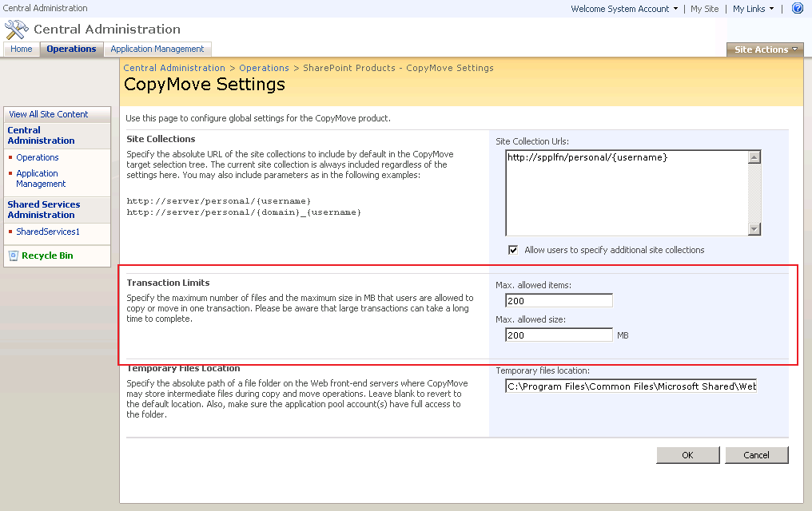Image resolution: width=812 pixels, height=511 pixels.
Task: Click the Central Administration tools icon
Action: [x=17, y=30]
